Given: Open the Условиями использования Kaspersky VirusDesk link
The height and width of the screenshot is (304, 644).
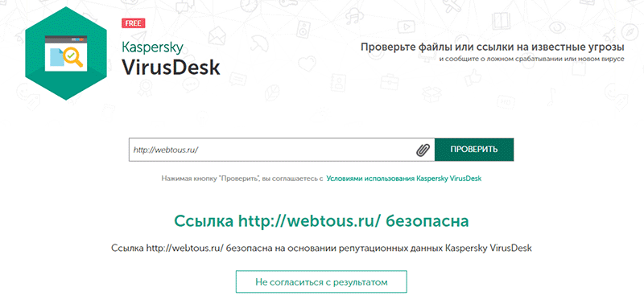Looking at the screenshot, I should tap(404, 179).
